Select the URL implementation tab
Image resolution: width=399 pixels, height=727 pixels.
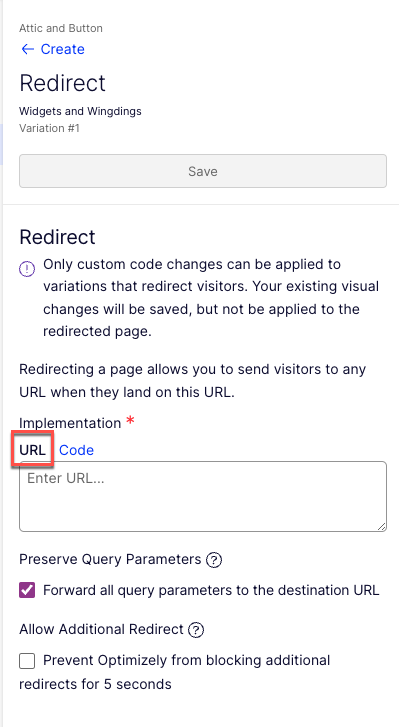[x=32, y=450]
